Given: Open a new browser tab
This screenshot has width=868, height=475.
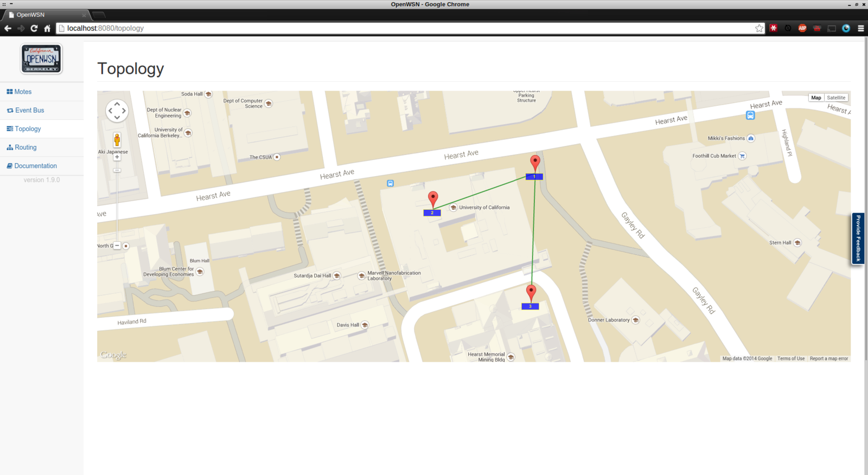Looking at the screenshot, I should tap(98, 15).
